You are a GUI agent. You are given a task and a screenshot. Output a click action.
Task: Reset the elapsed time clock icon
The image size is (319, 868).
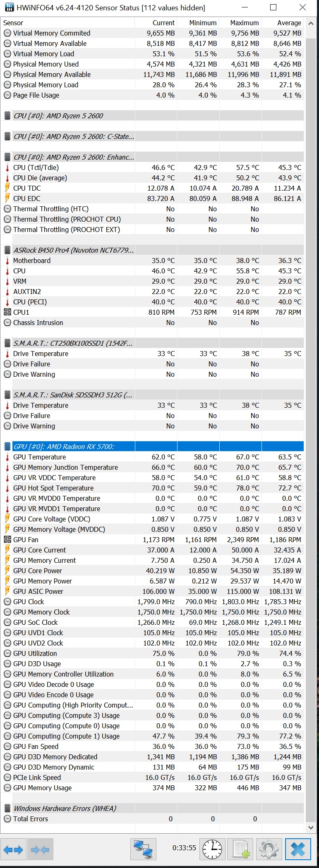click(213, 850)
